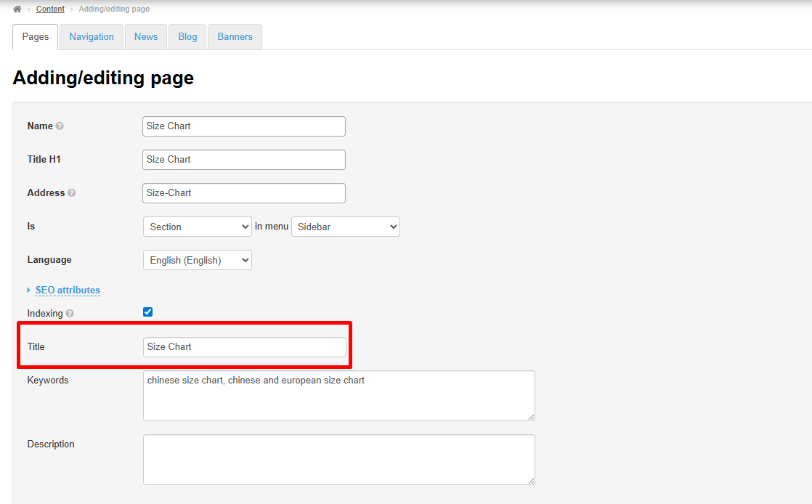Click help icon next to Address label

point(72,193)
